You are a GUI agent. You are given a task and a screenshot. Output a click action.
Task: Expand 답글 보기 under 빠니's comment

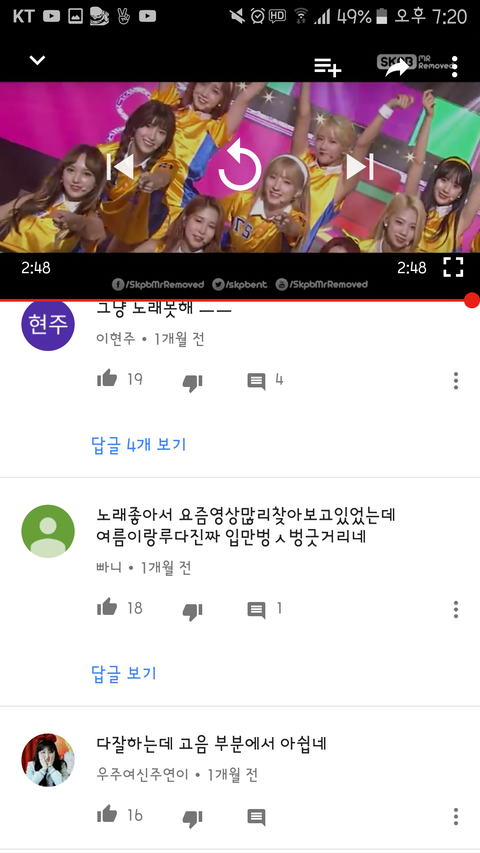coord(124,673)
